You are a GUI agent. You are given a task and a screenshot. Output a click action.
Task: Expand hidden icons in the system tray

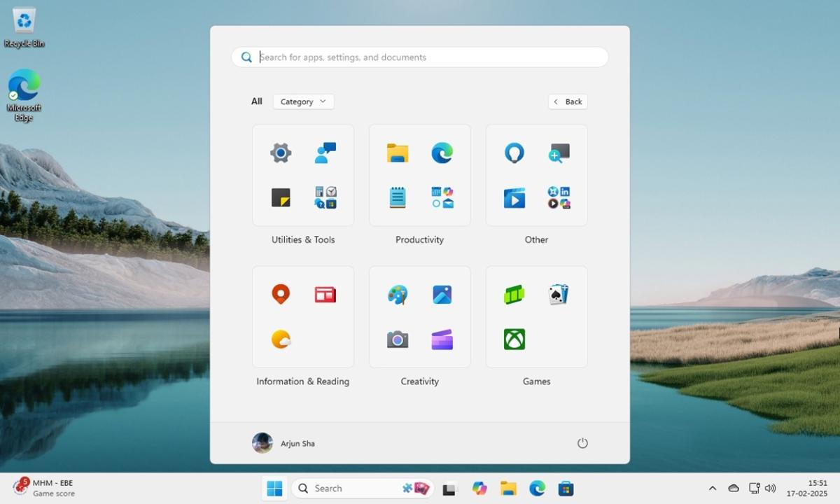pos(712,488)
